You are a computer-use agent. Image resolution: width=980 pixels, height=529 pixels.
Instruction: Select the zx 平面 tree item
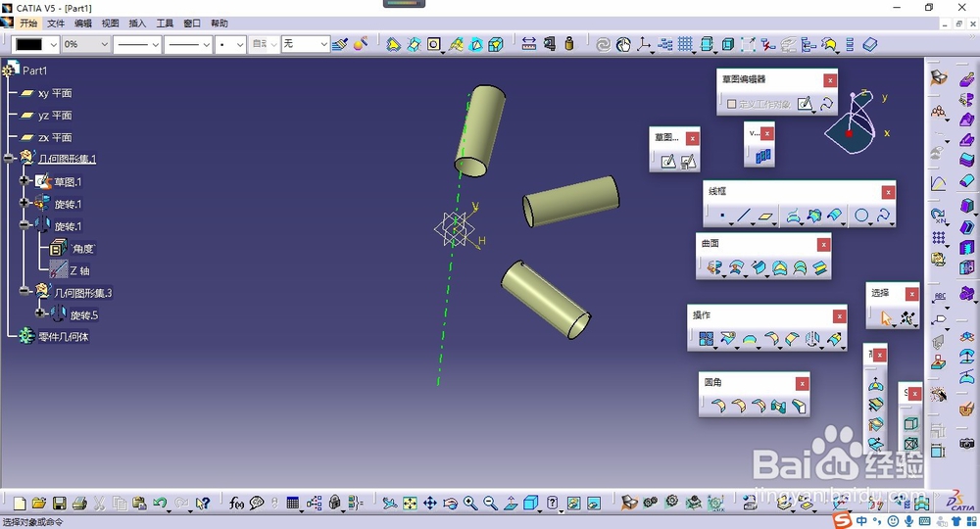[x=55, y=137]
